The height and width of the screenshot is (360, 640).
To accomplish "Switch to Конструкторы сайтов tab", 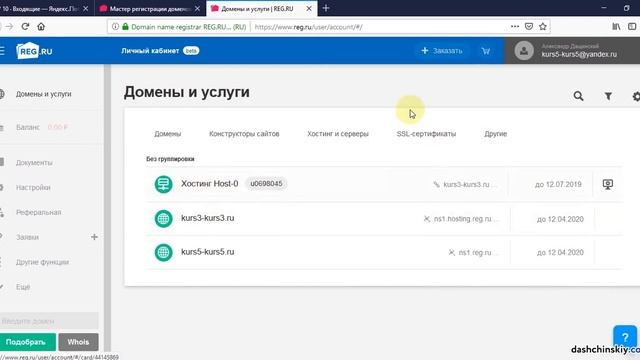I will [244, 134].
